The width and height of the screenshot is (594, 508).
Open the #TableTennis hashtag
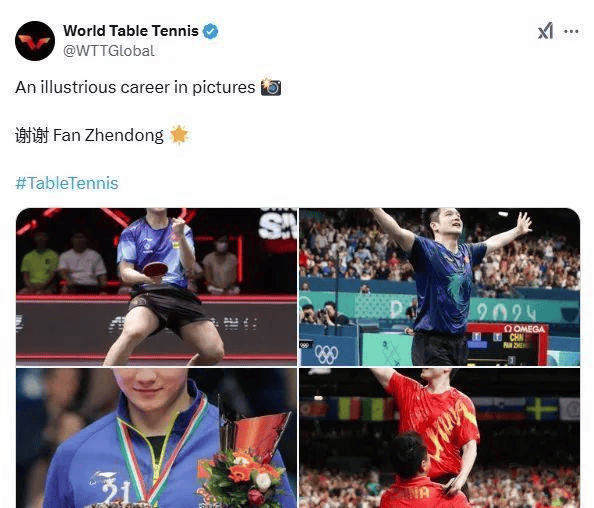click(67, 183)
